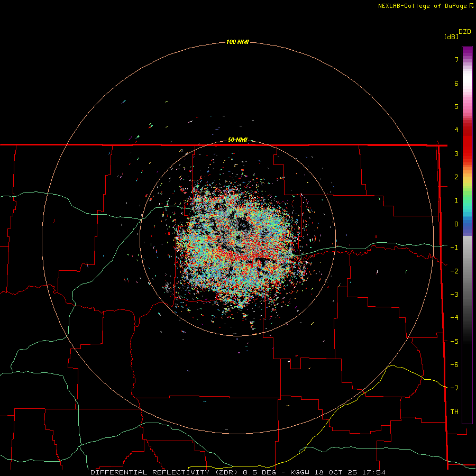Image resolution: width=476 pixels, height=476 pixels.
Task: Click the 5 value on the color scale
Action: [x=456, y=106]
